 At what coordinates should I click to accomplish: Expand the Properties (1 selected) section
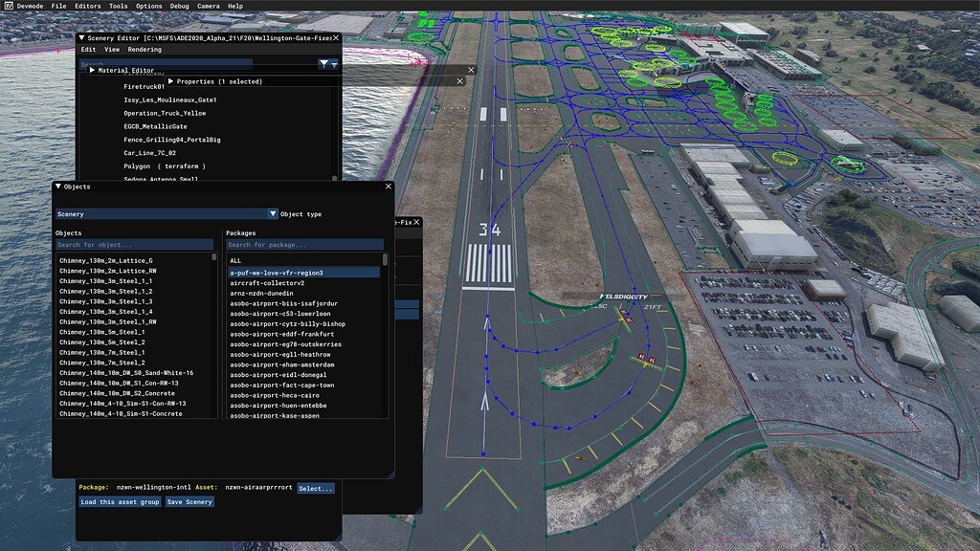pyautogui.click(x=171, y=81)
